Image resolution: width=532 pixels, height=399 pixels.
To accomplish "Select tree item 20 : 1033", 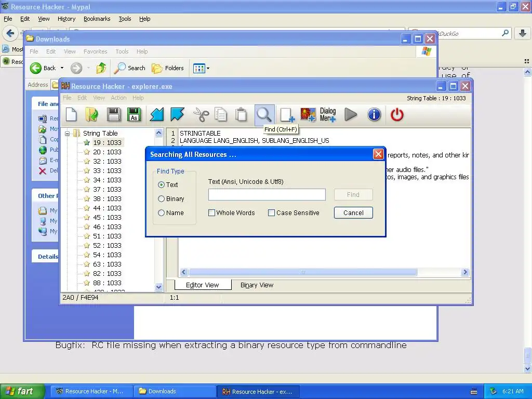I will coord(107,152).
